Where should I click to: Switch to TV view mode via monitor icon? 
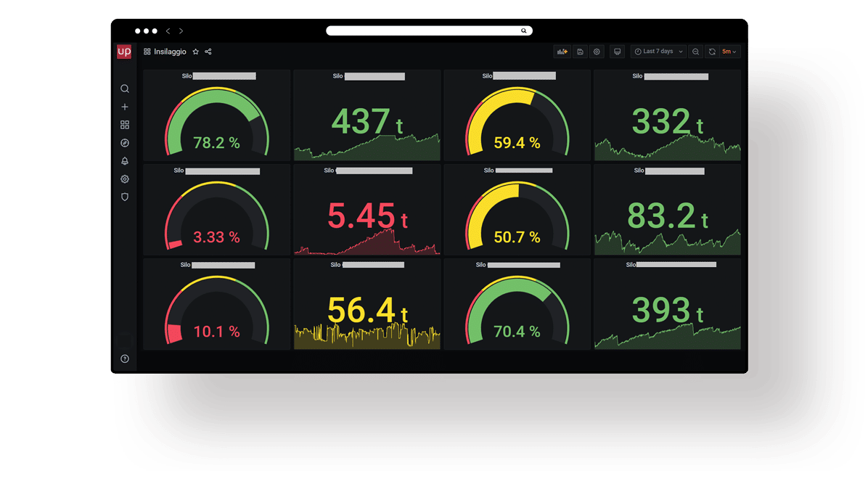618,52
